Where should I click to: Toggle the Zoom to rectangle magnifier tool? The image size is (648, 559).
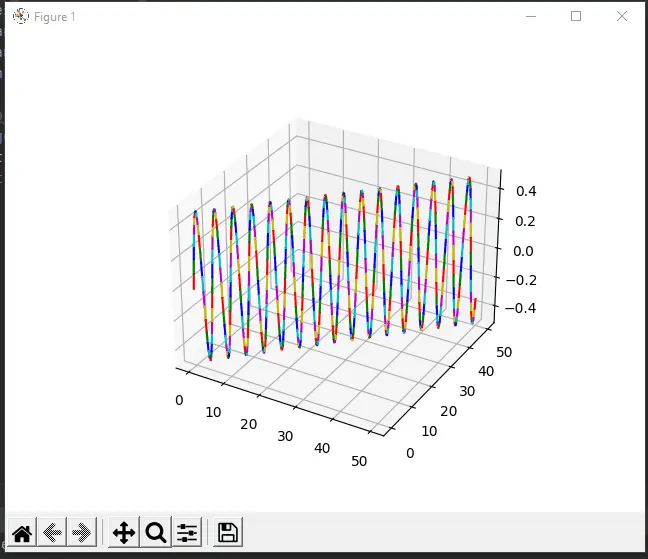[155, 533]
